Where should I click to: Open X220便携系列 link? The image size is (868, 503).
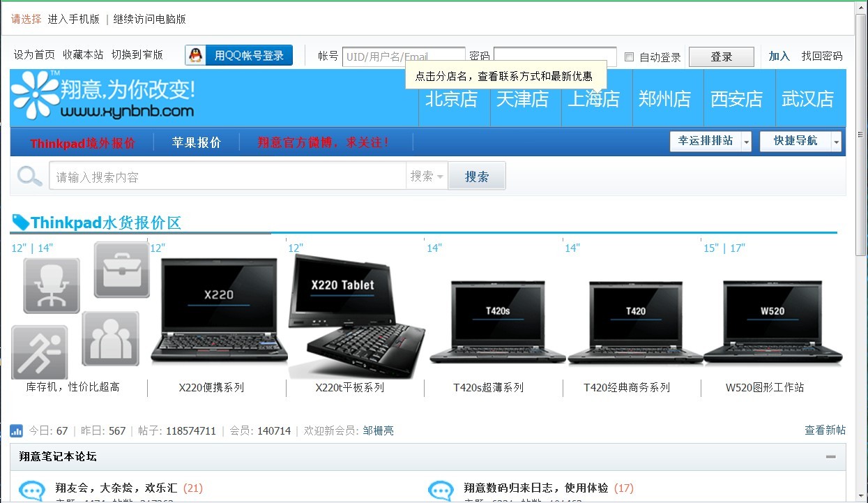pyautogui.click(x=211, y=387)
